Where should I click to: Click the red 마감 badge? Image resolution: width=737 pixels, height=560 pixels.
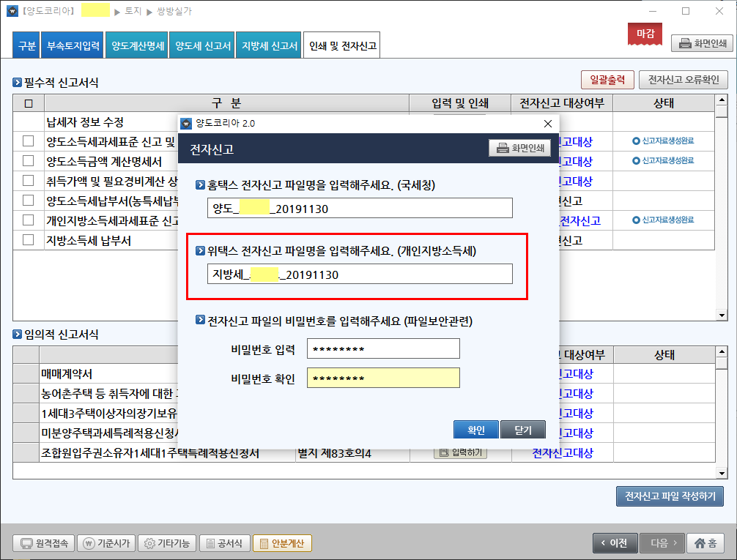(645, 34)
